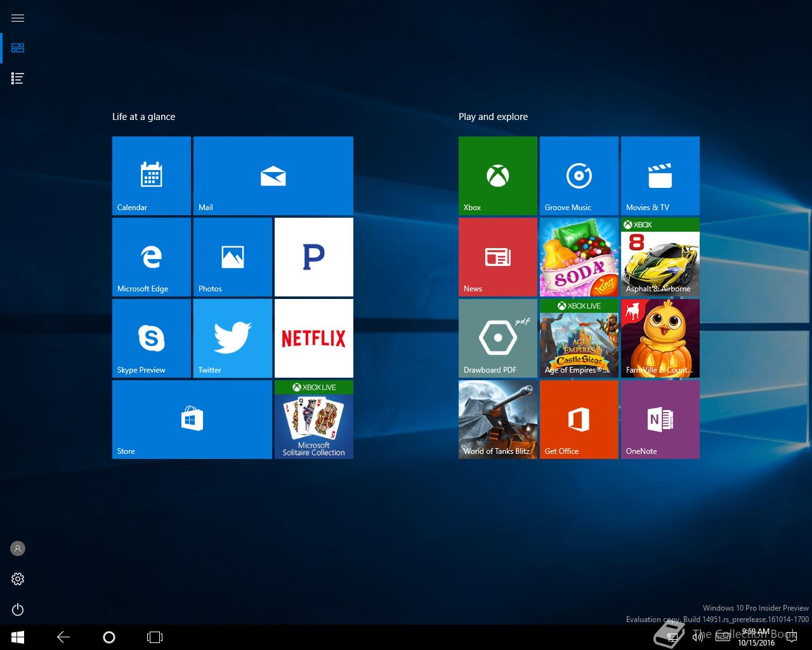Open the Asphalt 8: Airborne tile
The height and width of the screenshot is (650, 812).
pos(660,257)
